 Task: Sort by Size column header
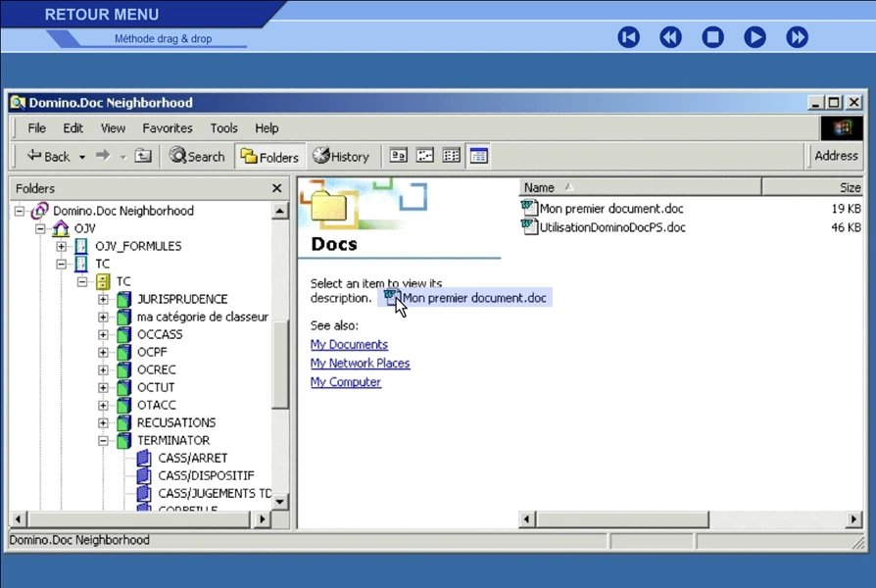click(x=812, y=187)
